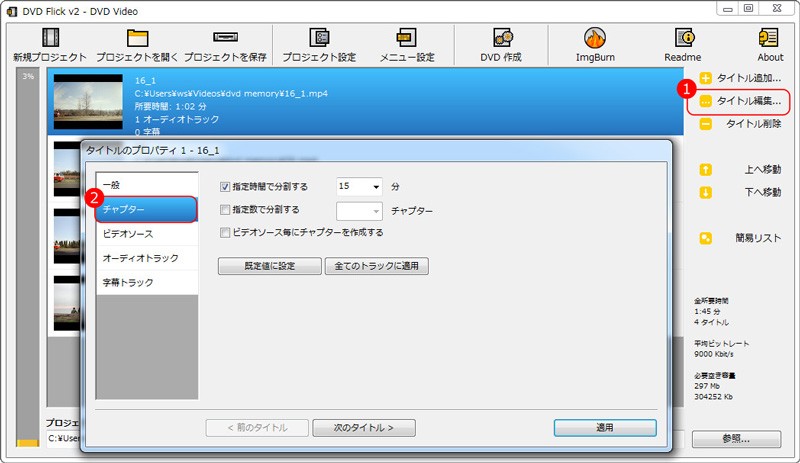Open the 15 分 interval dropdown
The image size is (800, 463).
coord(359,187)
